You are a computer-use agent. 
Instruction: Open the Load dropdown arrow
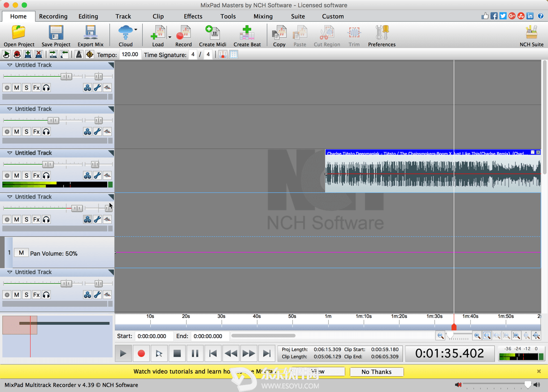[x=170, y=37]
